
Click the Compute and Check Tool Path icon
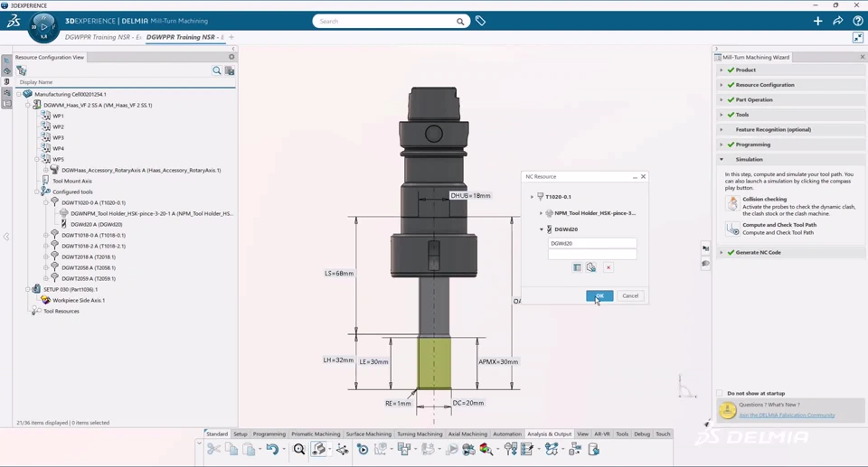[x=732, y=229]
